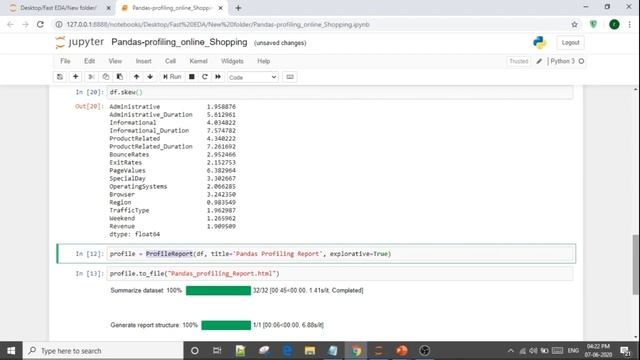Copy selected cells icon
The image size is (640, 360).
(x=106, y=77)
